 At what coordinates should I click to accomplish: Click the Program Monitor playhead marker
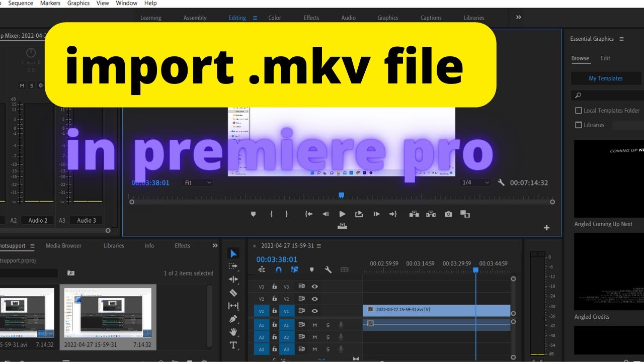[x=341, y=195]
